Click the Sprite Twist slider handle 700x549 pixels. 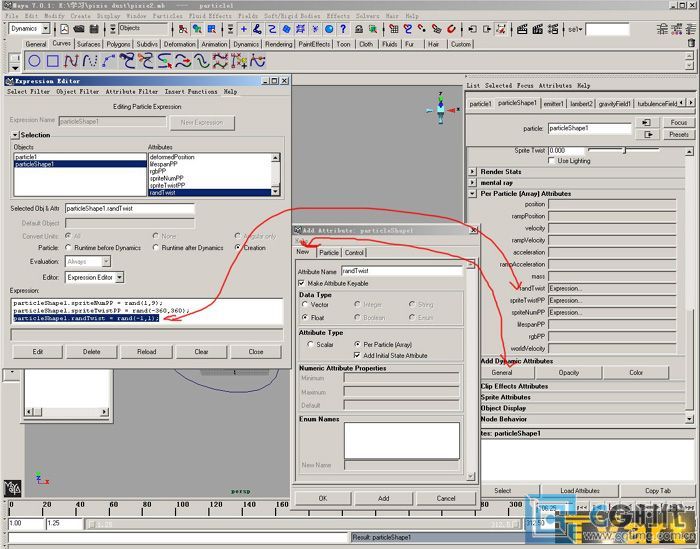coord(625,150)
